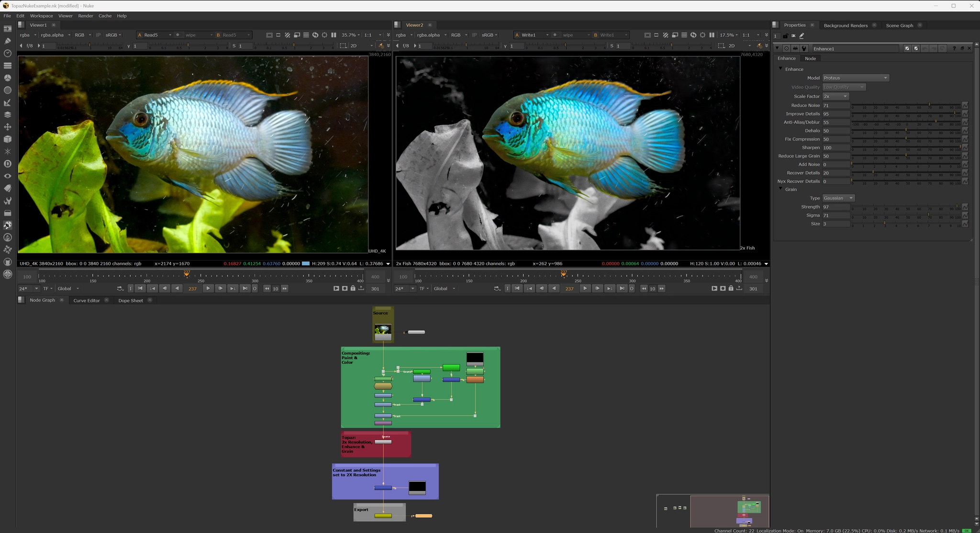Click the Grain Size slider
This screenshot has height=533, width=980.
point(906,224)
